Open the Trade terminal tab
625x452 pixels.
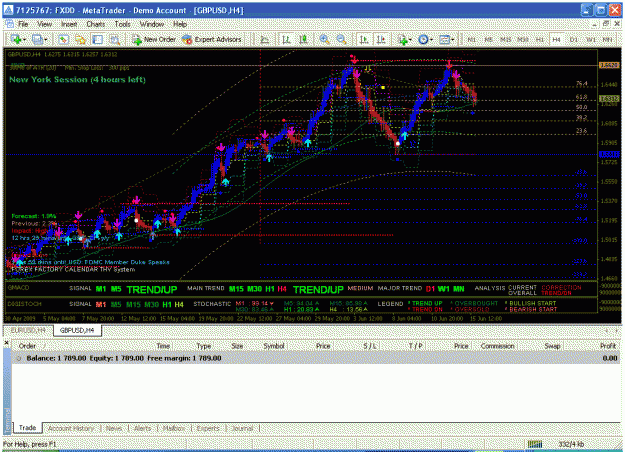pos(28,428)
